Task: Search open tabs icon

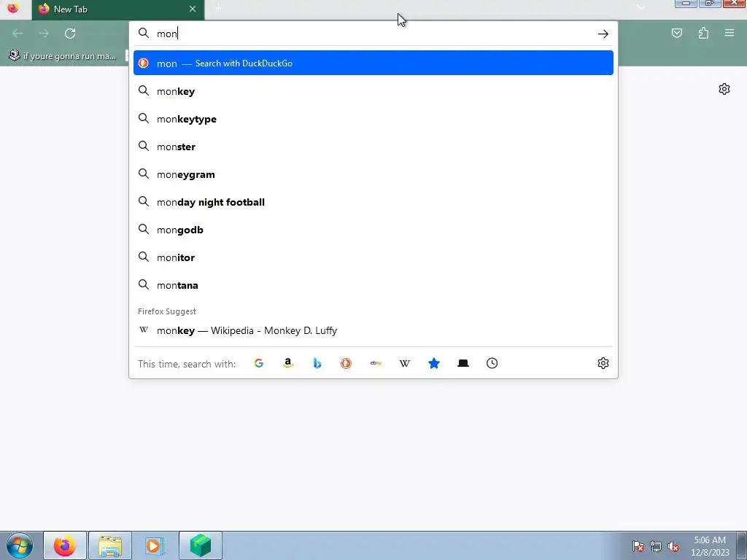Action: click(463, 363)
